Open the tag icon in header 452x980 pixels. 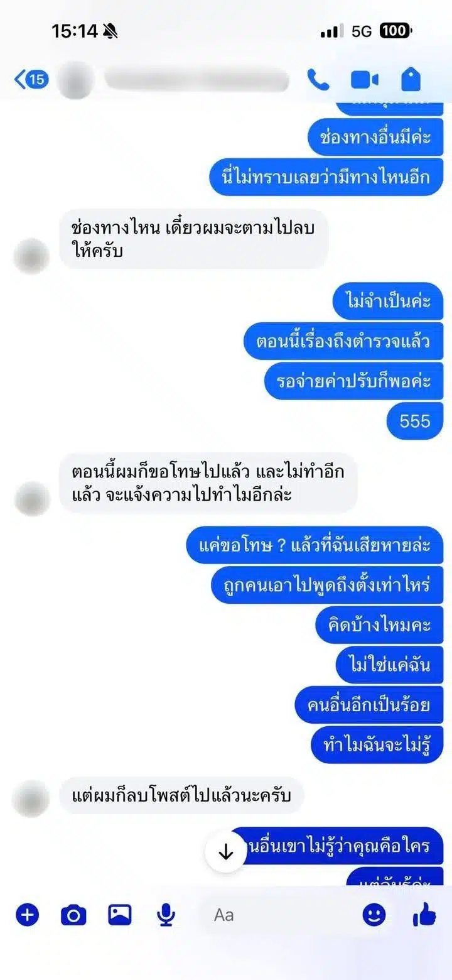411,80
